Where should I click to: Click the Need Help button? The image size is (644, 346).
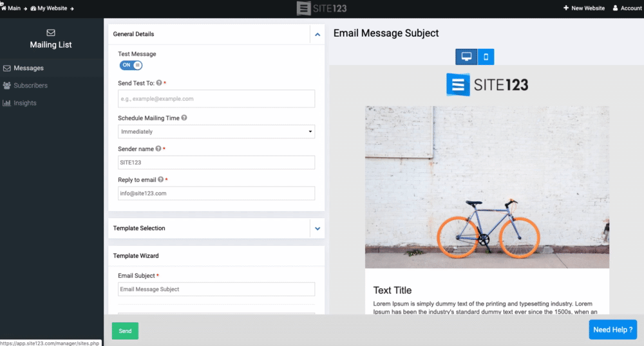click(613, 330)
